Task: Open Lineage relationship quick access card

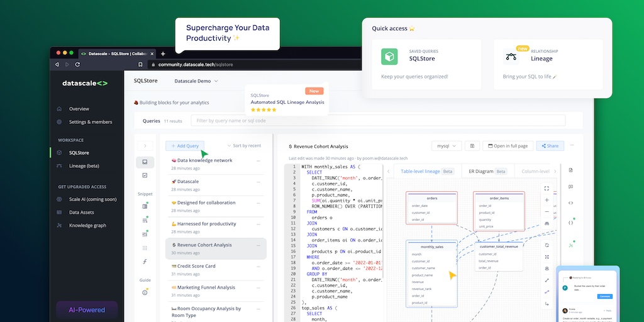Action: [x=548, y=65]
